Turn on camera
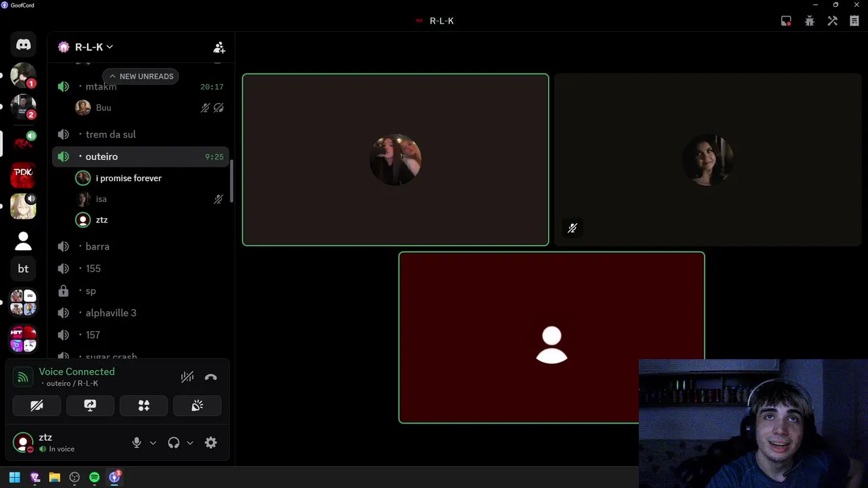The width and height of the screenshot is (868, 488). click(37, 405)
